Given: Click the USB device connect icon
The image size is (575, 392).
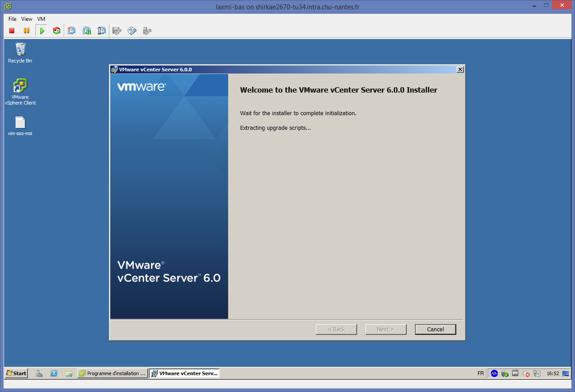Looking at the screenshot, I should pos(147,31).
